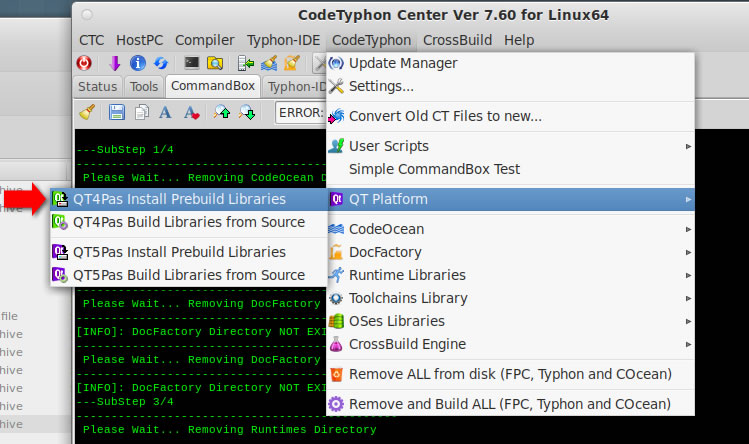This screenshot has width=749, height=444.
Task: Expand the QT Platform submenu
Action: [510, 199]
